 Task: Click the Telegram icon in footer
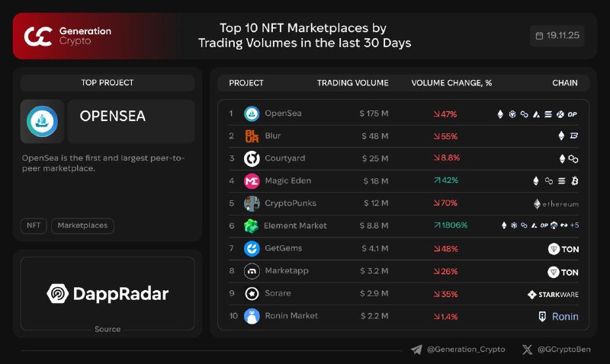tap(416, 350)
